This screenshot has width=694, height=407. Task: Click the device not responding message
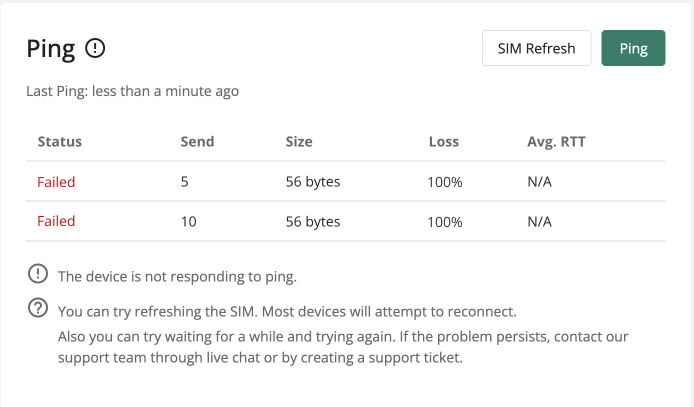click(177, 275)
